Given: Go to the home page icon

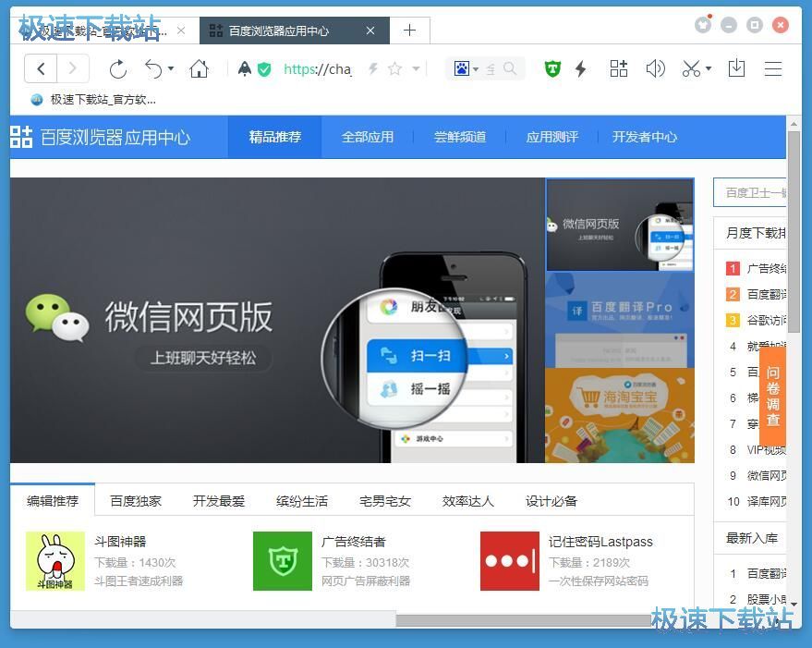Looking at the screenshot, I should 199,68.
